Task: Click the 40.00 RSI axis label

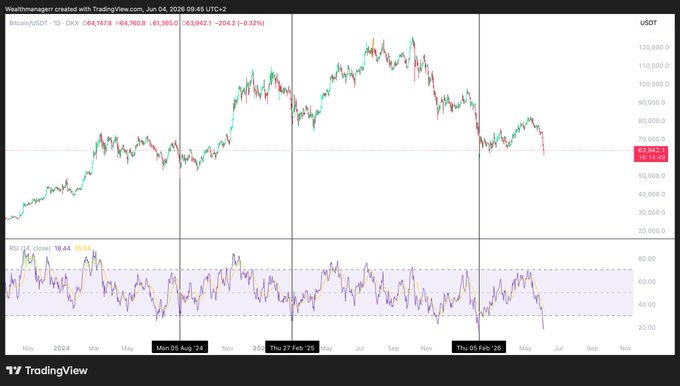Action: [x=647, y=304]
